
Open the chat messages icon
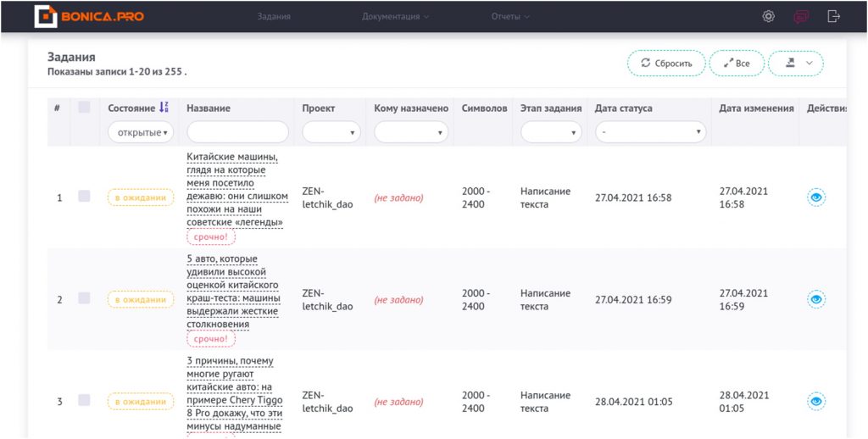pyautogui.click(x=801, y=16)
